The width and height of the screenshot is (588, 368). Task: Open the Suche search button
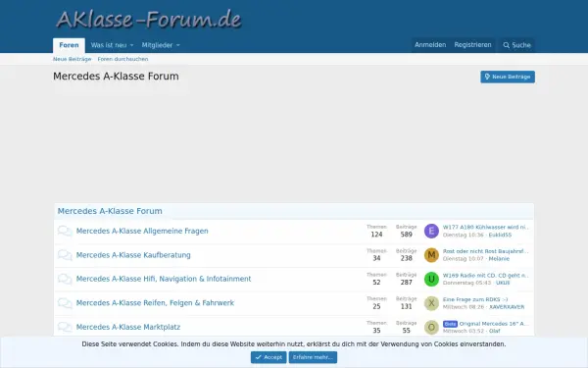pyautogui.click(x=516, y=45)
